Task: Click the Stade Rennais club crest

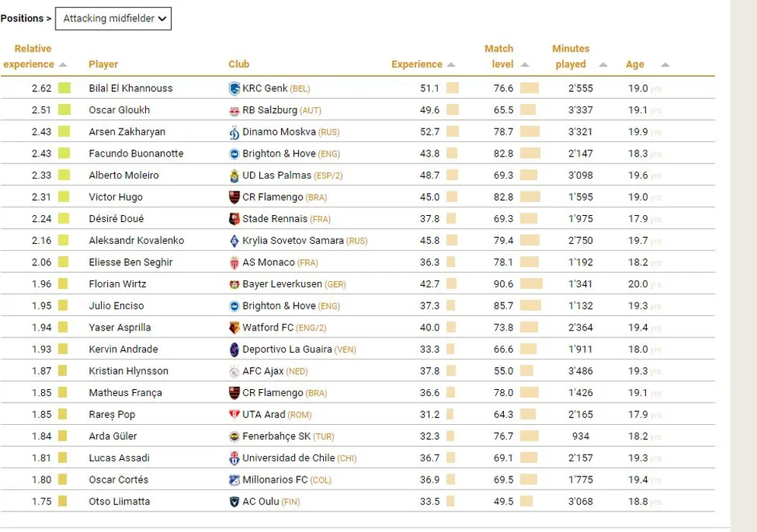Action: [234, 219]
